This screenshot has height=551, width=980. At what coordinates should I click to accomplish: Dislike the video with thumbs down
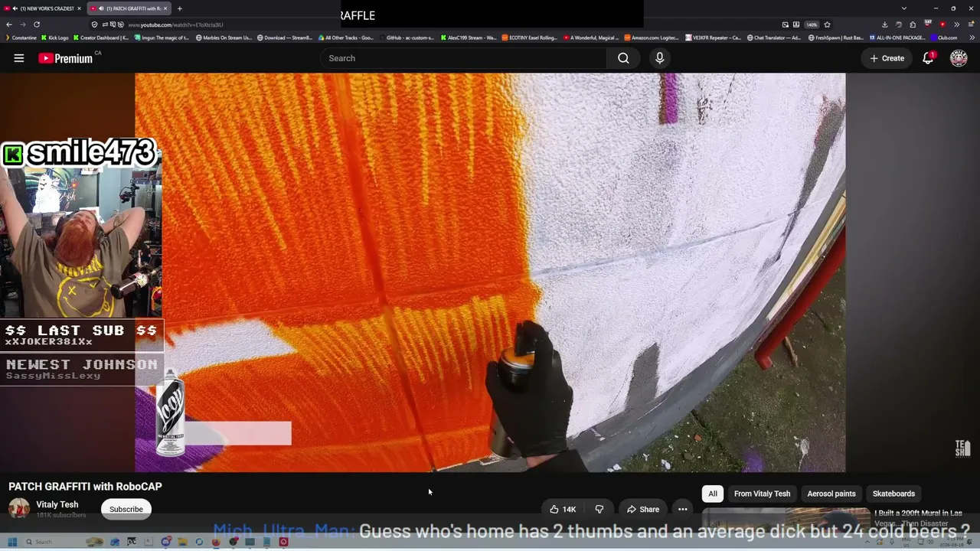pyautogui.click(x=599, y=510)
